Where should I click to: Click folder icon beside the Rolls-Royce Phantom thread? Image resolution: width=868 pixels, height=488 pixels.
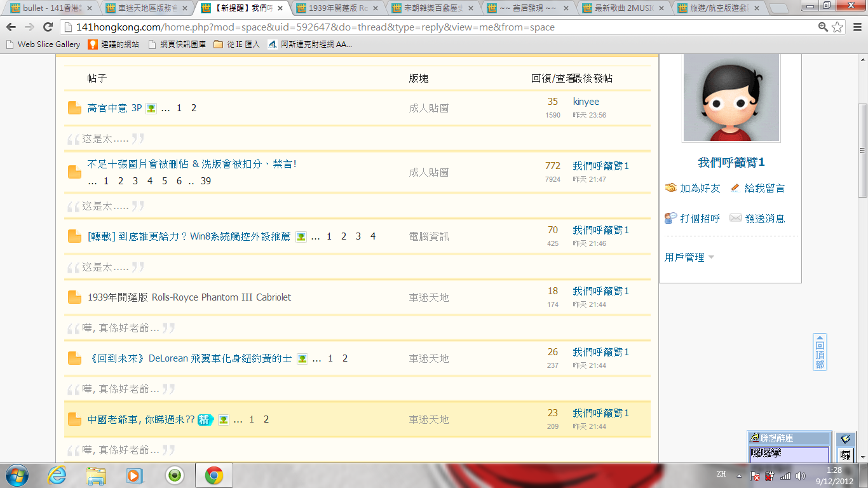pyautogui.click(x=74, y=297)
